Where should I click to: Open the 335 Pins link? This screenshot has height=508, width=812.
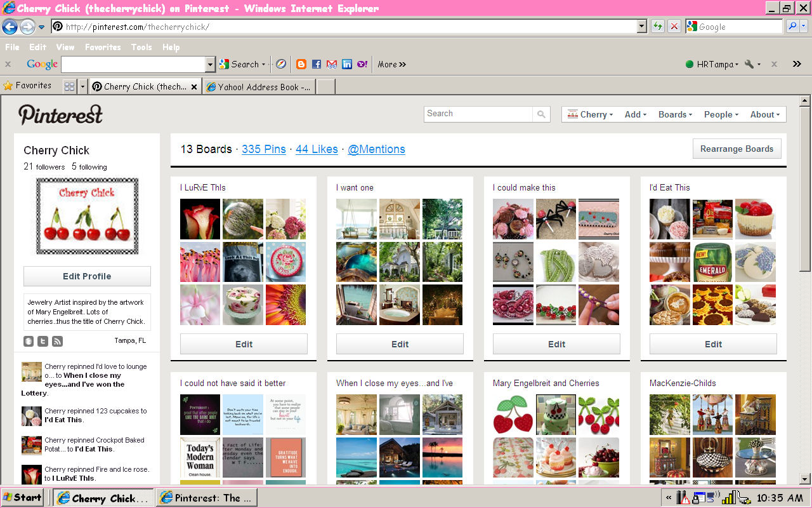tap(264, 149)
